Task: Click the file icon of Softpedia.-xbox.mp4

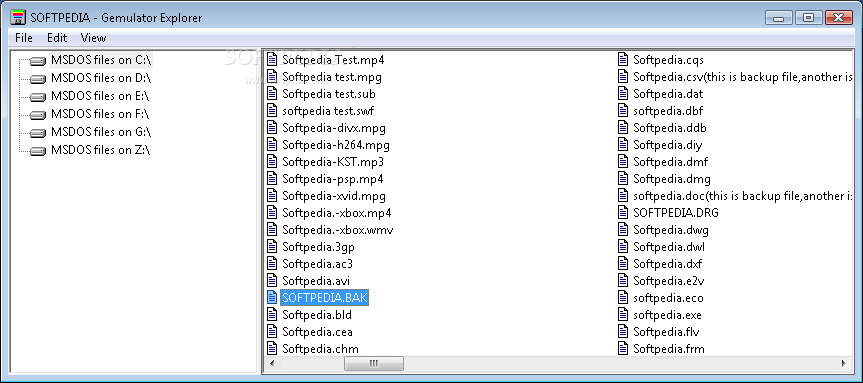Action: [x=272, y=212]
